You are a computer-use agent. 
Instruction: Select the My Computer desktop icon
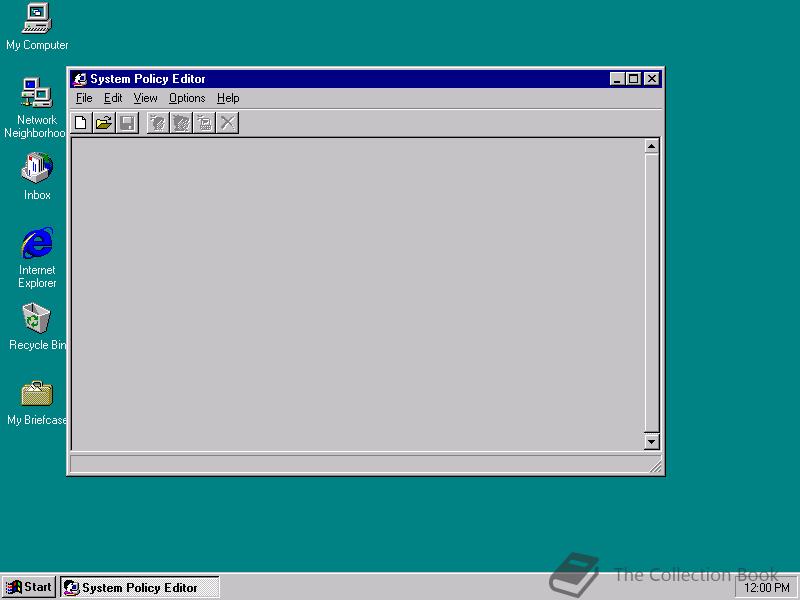click(37, 27)
